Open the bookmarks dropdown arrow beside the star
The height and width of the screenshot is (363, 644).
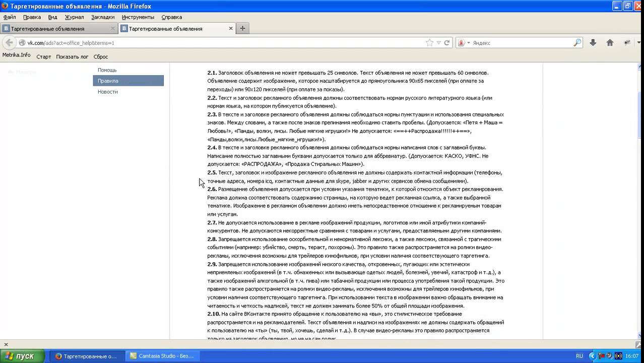pyautogui.click(x=438, y=43)
